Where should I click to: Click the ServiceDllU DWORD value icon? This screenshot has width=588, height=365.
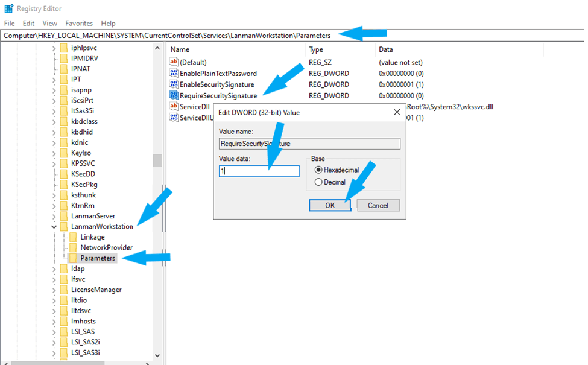point(174,118)
